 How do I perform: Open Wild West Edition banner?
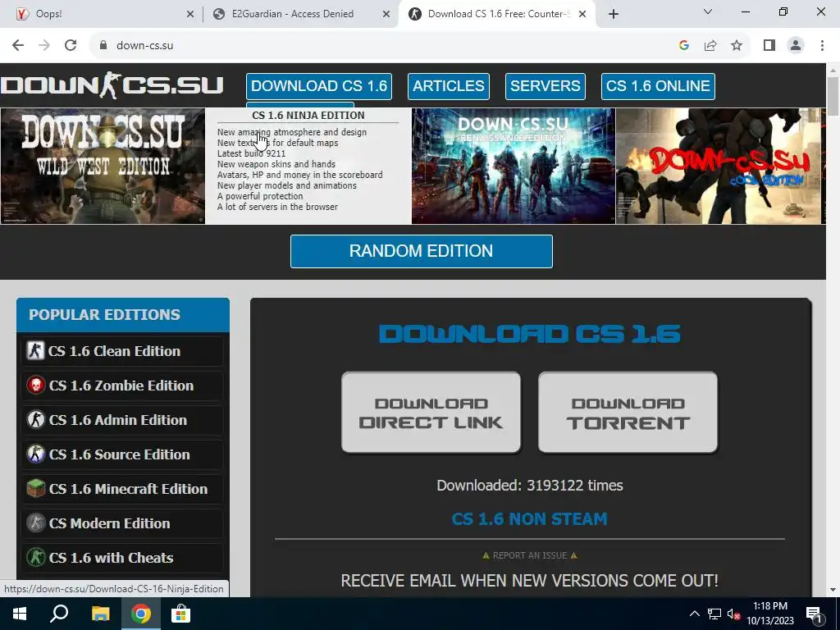[x=103, y=166]
